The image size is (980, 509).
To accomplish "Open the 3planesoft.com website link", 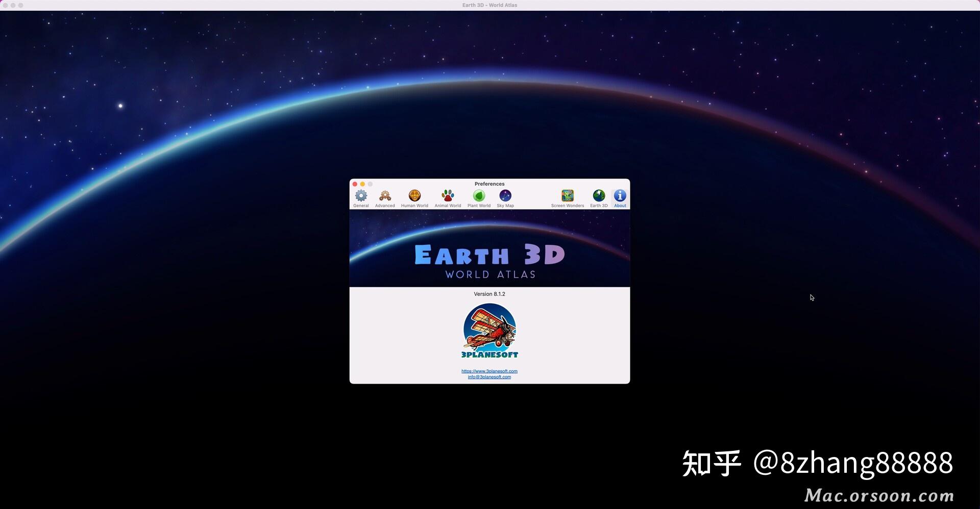I will pos(489,371).
